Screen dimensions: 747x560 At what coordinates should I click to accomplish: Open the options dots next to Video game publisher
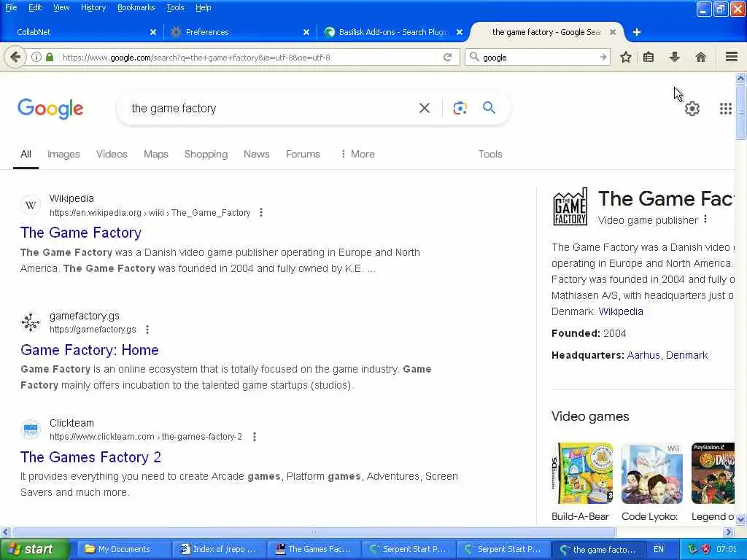coord(705,219)
